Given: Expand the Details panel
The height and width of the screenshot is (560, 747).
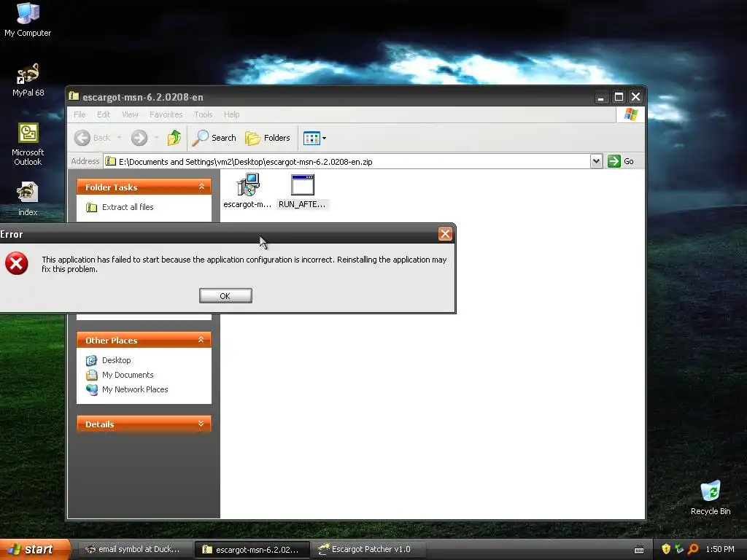Looking at the screenshot, I should tap(201, 424).
